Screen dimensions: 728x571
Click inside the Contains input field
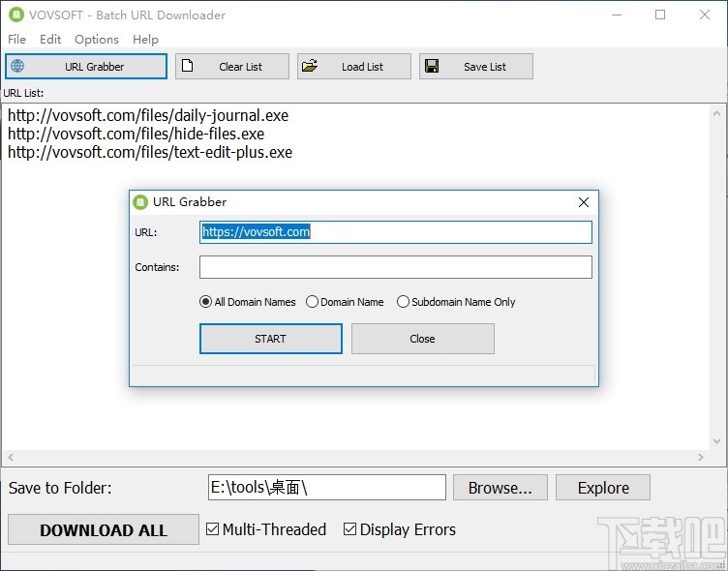pos(396,267)
